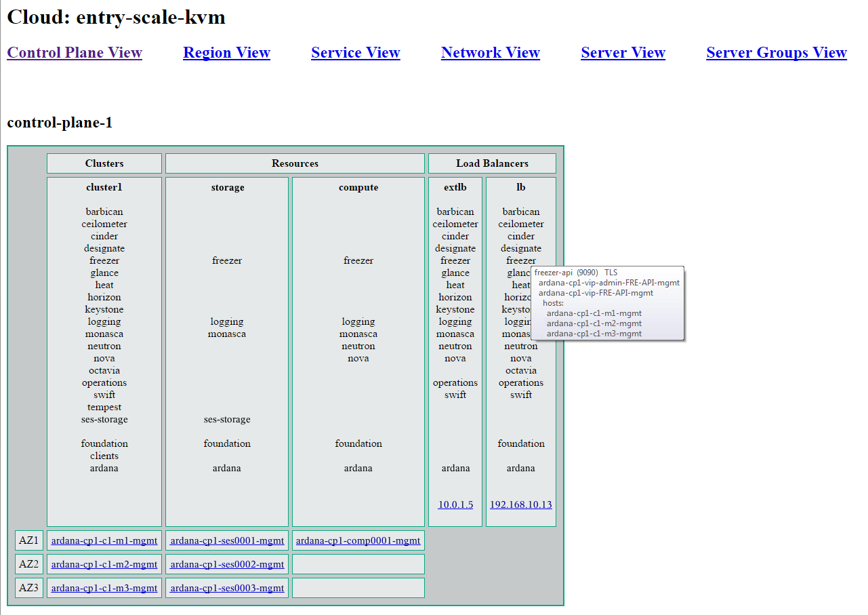Open compute node ardana-cp1-comp0001-mgmt
The image size is (868, 615).
point(358,540)
